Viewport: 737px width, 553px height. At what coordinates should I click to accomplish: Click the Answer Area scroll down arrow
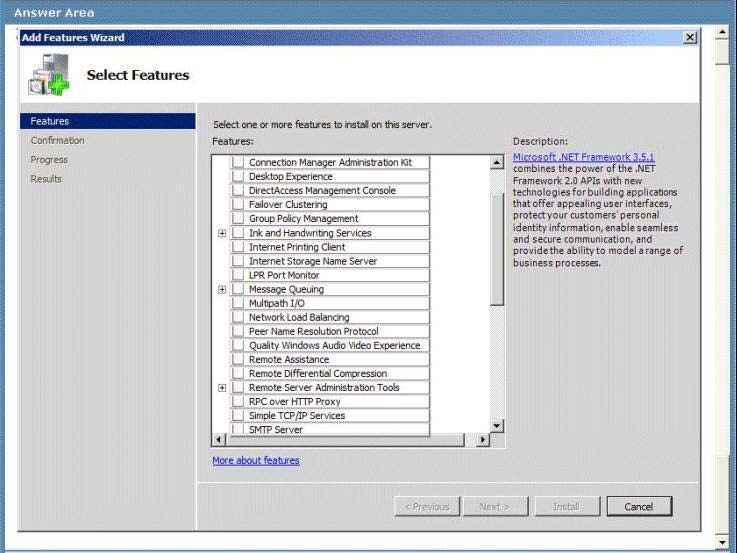point(722,543)
